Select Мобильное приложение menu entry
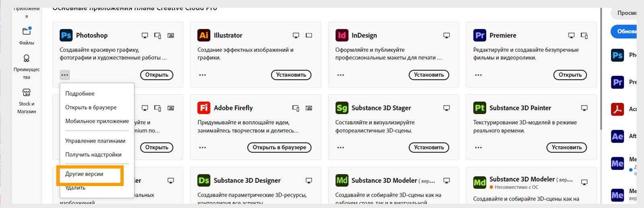The height and width of the screenshot is (208, 644). click(x=97, y=121)
